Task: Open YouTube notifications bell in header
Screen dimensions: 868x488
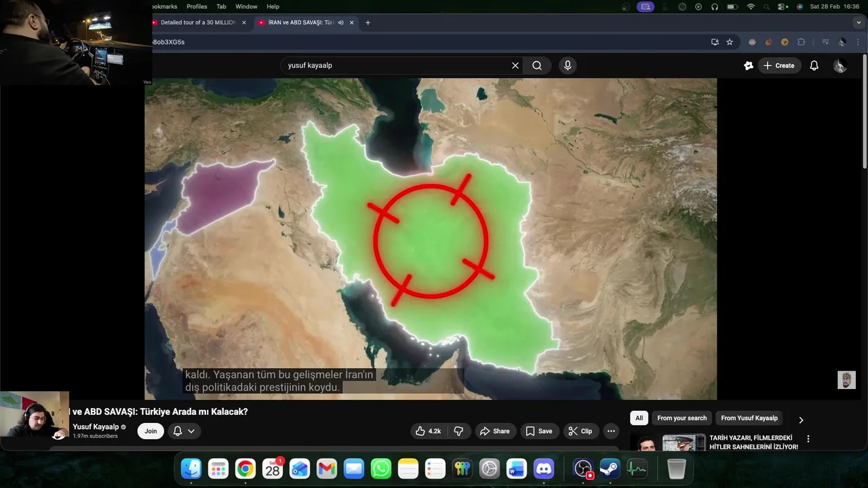Action: click(x=814, y=66)
